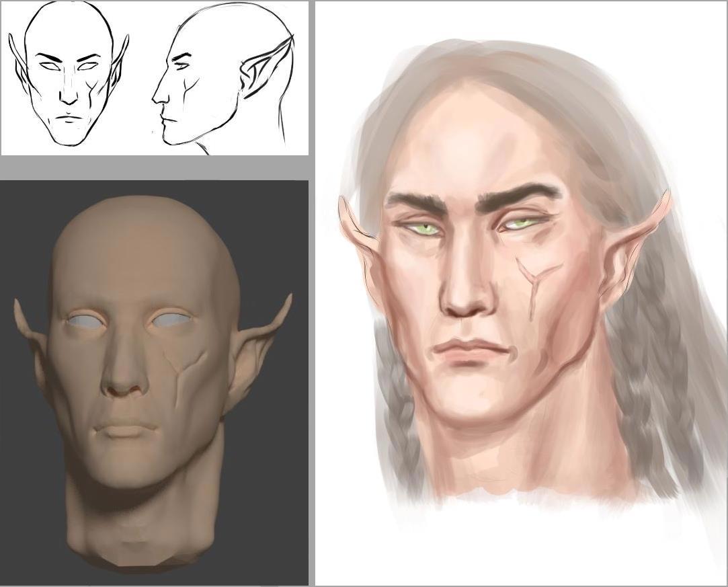Click the front-view line sketch of the face
Viewport: 728px width, 587px height.
click(x=69, y=74)
